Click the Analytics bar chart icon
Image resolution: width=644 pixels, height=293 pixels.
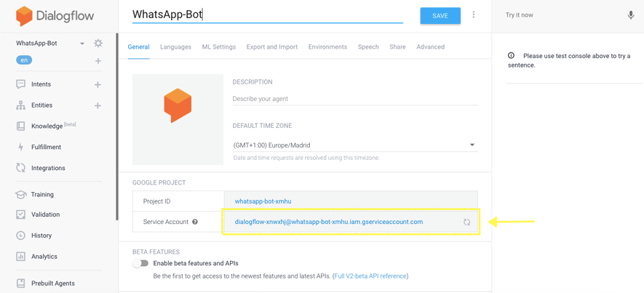click(20, 257)
